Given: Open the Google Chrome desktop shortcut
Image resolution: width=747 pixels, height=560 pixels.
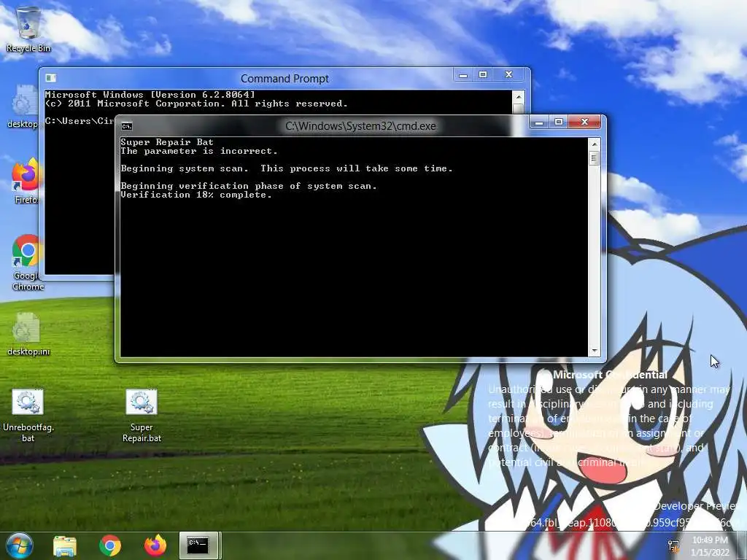Looking at the screenshot, I should tap(27, 262).
